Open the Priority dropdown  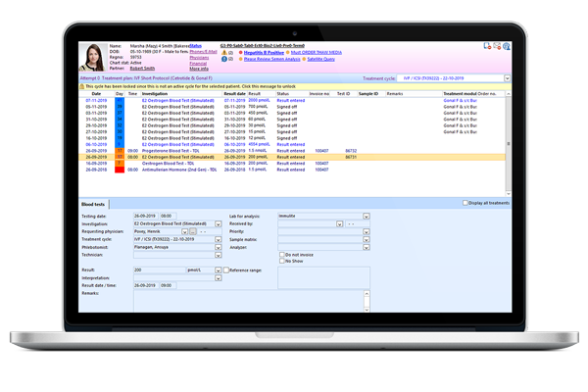click(366, 232)
